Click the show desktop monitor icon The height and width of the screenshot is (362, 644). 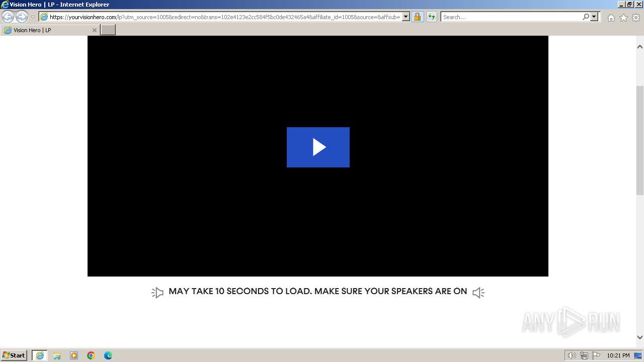[x=638, y=355]
